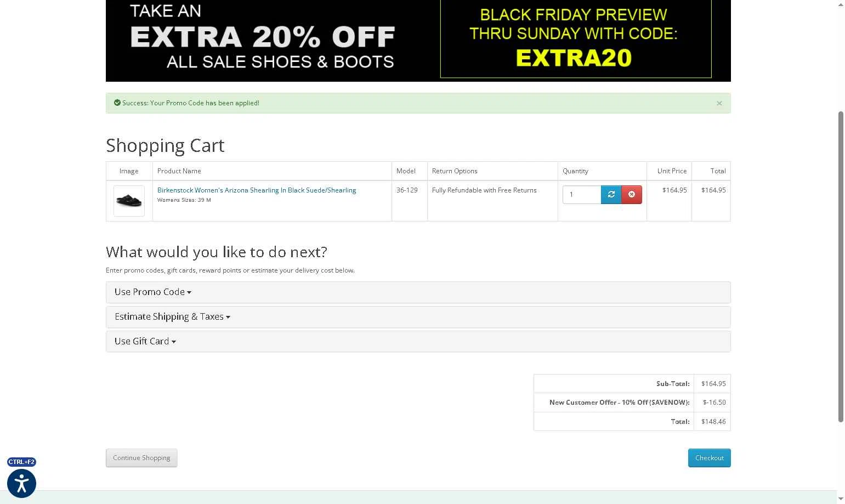845x504 pixels.
Task: Select the model number 36-129
Action: [x=407, y=190]
